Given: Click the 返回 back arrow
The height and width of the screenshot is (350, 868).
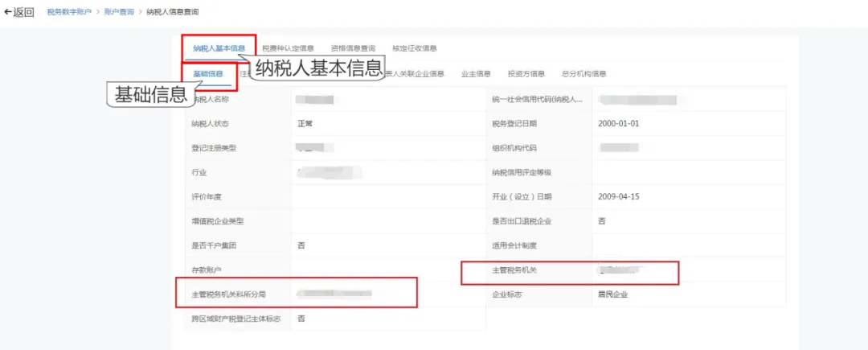Looking at the screenshot, I should [x=18, y=12].
